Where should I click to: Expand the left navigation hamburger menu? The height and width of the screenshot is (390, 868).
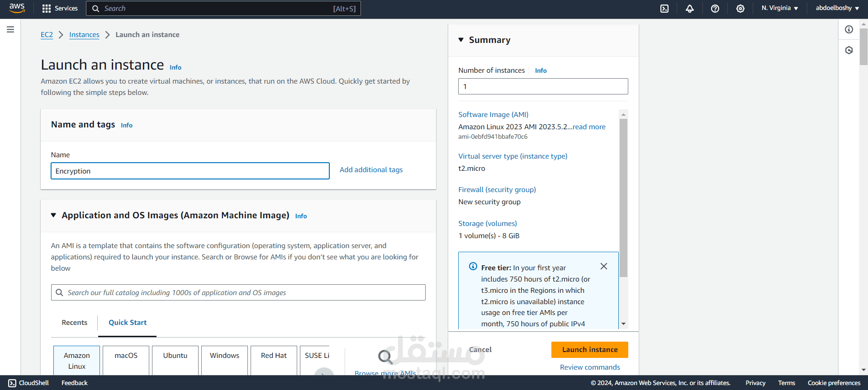pos(10,30)
